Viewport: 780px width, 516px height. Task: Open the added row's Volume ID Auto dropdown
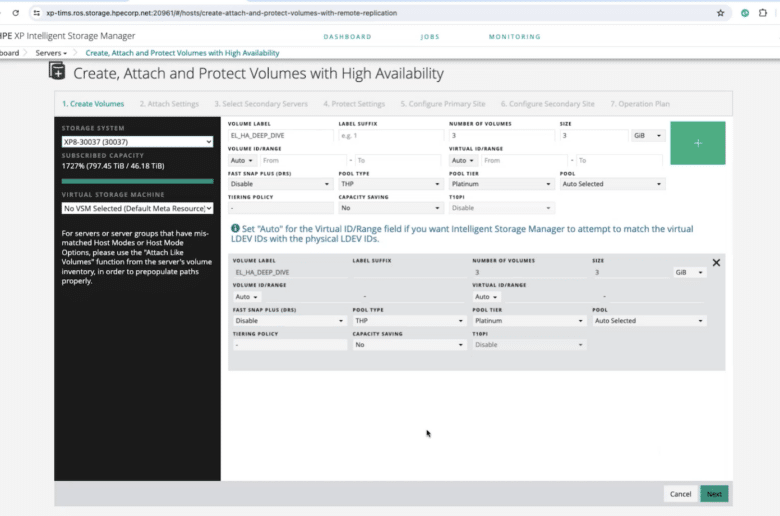247,297
